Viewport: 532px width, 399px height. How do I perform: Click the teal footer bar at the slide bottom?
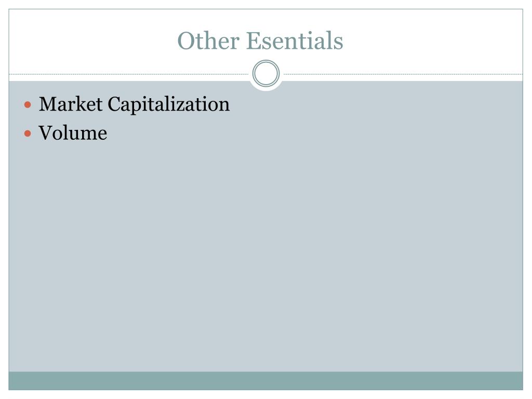(x=266, y=380)
